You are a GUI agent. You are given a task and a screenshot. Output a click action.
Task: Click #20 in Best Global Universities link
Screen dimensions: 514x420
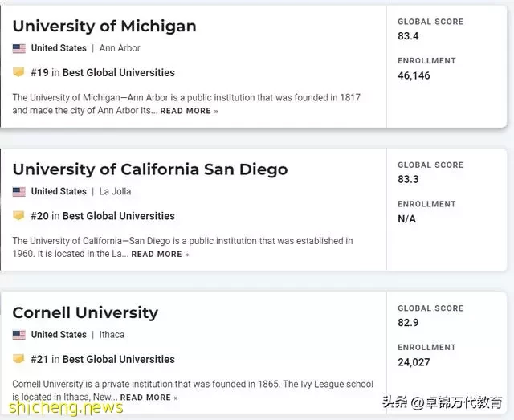click(103, 216)
